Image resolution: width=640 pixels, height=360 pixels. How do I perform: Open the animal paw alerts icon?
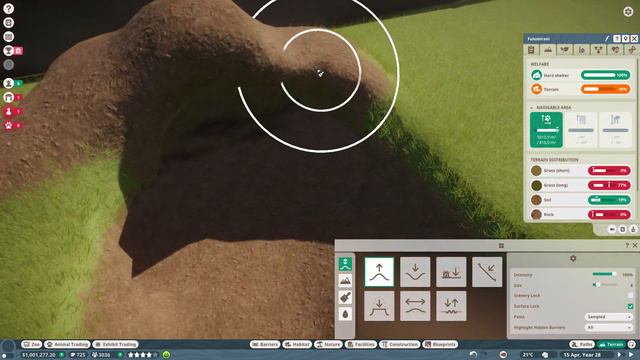(9, 125)
